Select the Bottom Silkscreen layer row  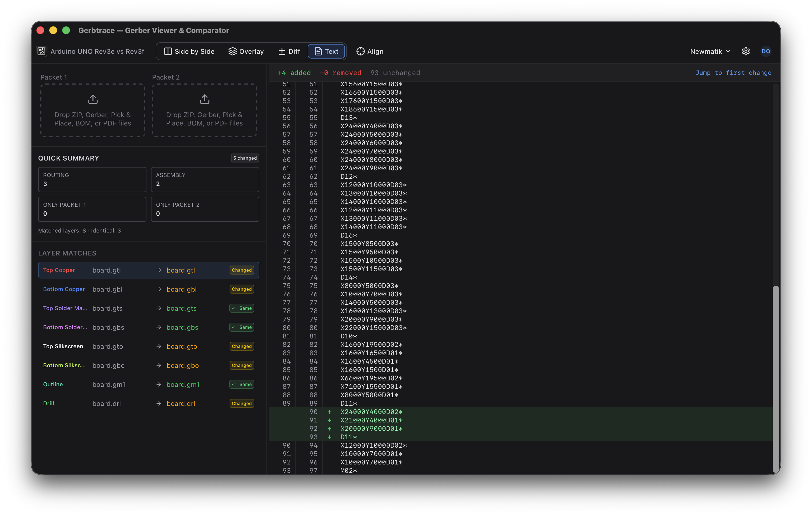point(148,365)
